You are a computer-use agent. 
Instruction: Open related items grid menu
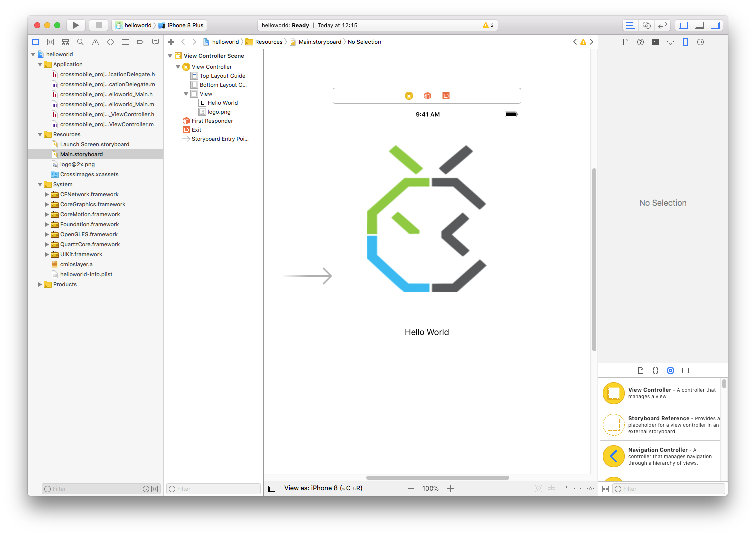pos(171,42)
